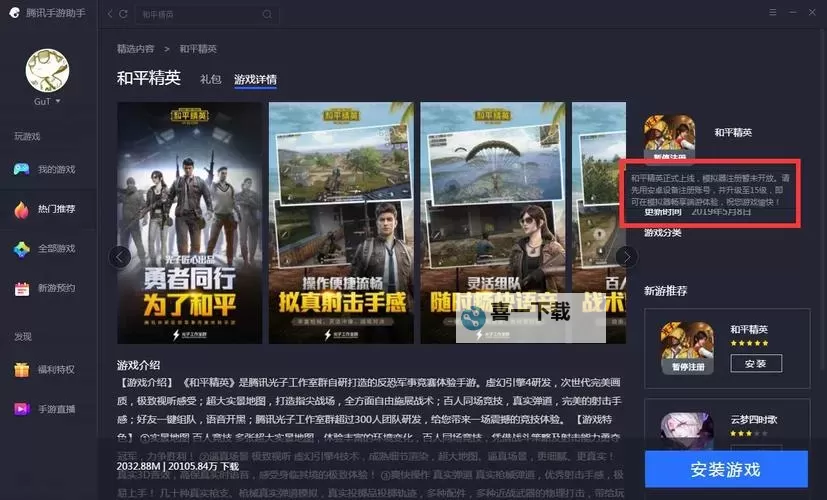Click the 福利特权 gift box icon

pos(22,370)
